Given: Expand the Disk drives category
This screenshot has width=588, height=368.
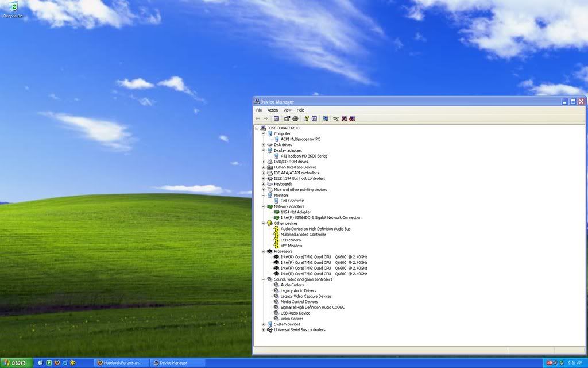Looking at the screenshot, I should pos(263,145).
